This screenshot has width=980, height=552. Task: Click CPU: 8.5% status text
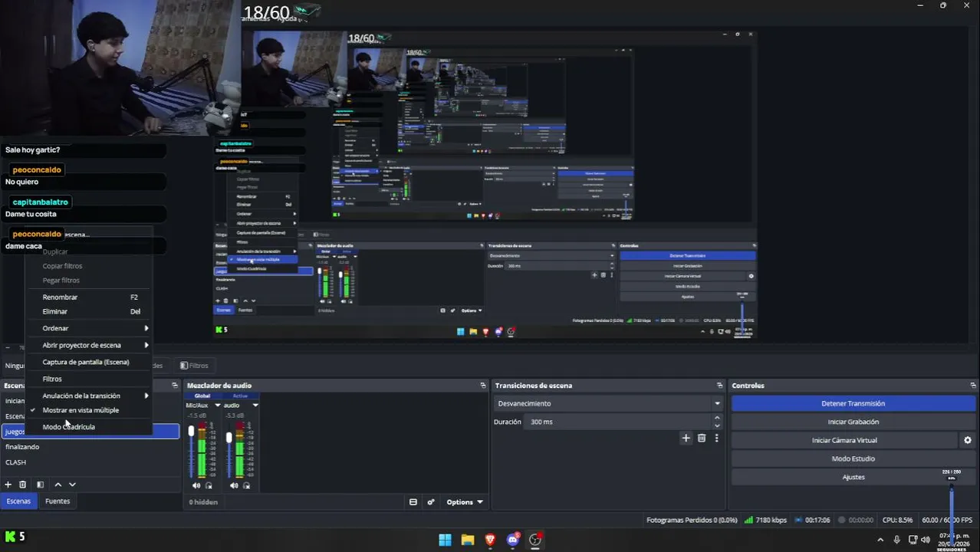pyautogui.click(x=897, y=520)
